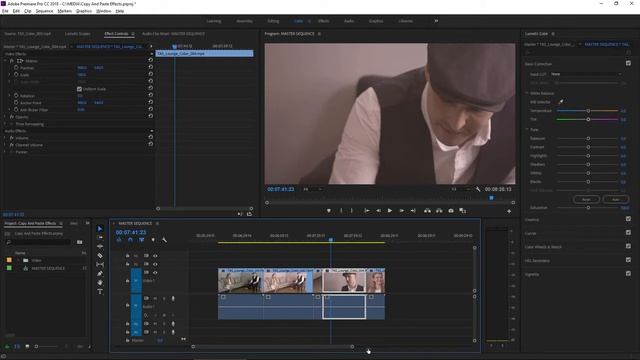Expand the Video bin in Project panel
This screenshot has height=360, width=640.
click(x=18, y=260)
